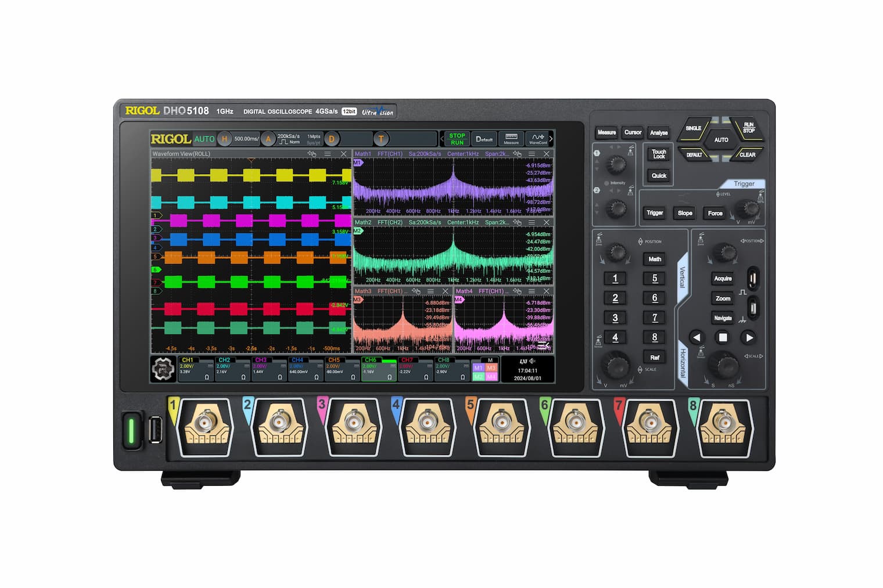Click the A acquisition settings icon
Screen dimensions: 883x588
[268, 139]
